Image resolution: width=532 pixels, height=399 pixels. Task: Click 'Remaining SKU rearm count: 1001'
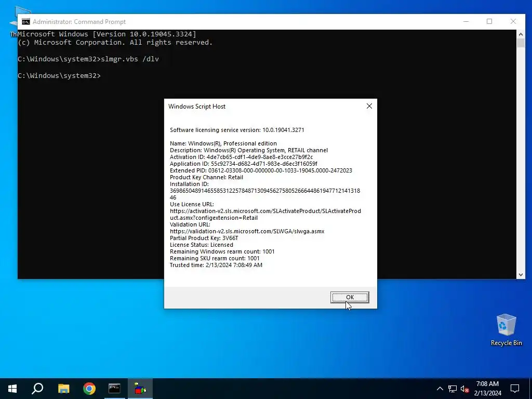[215, 258]
